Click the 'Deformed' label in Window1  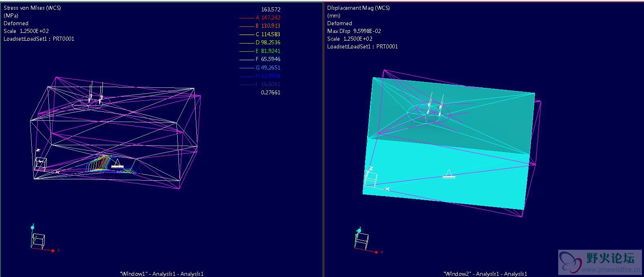coord(16,23)
